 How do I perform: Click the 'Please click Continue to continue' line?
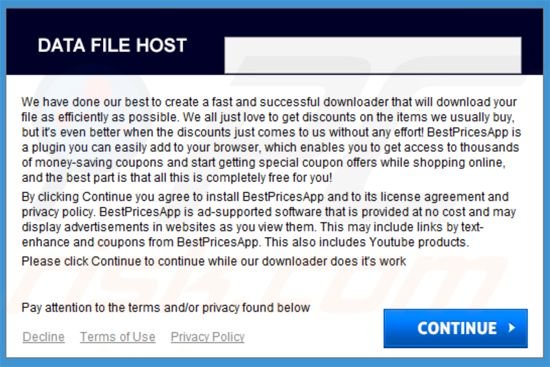pyautogui.click(x=214, y=261)
